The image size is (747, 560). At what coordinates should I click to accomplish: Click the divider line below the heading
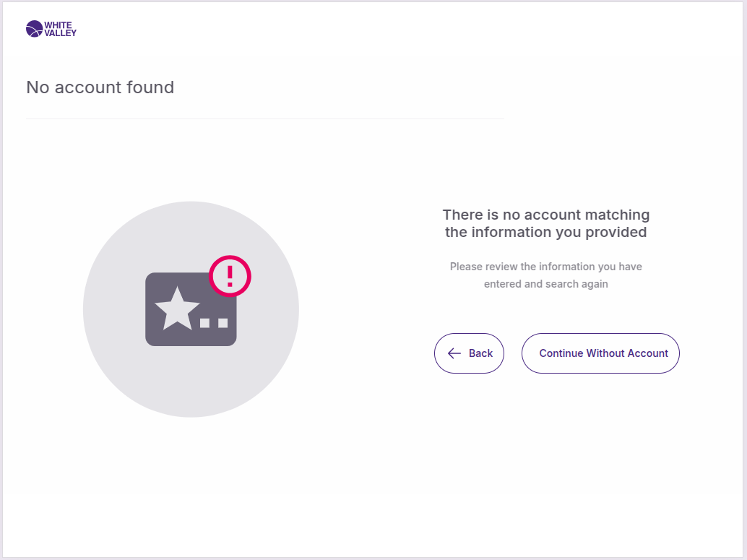tap(264, 119)
